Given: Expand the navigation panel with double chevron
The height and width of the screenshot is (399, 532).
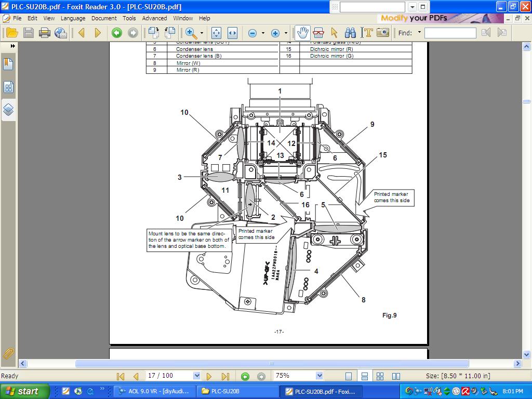Looking at the screenshot, I should click(13, 46).
